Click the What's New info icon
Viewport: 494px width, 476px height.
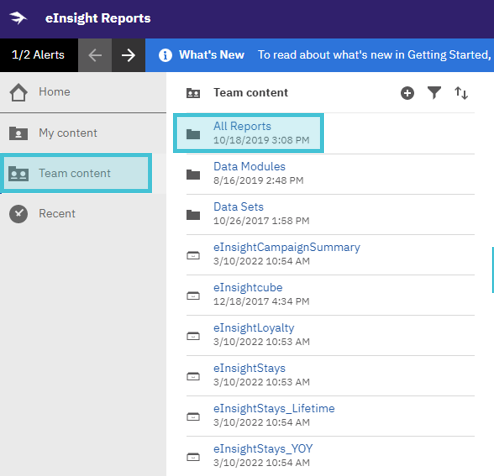tap(165, 55)
